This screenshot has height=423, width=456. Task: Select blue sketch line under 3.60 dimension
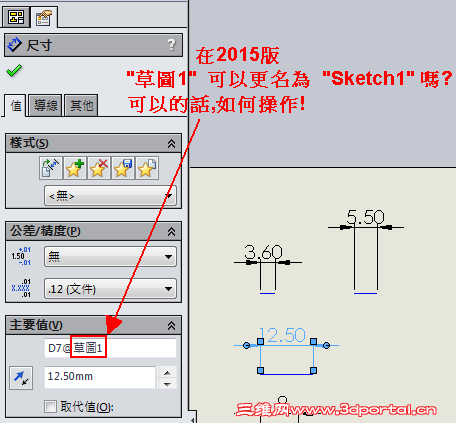tap(267, 293)
